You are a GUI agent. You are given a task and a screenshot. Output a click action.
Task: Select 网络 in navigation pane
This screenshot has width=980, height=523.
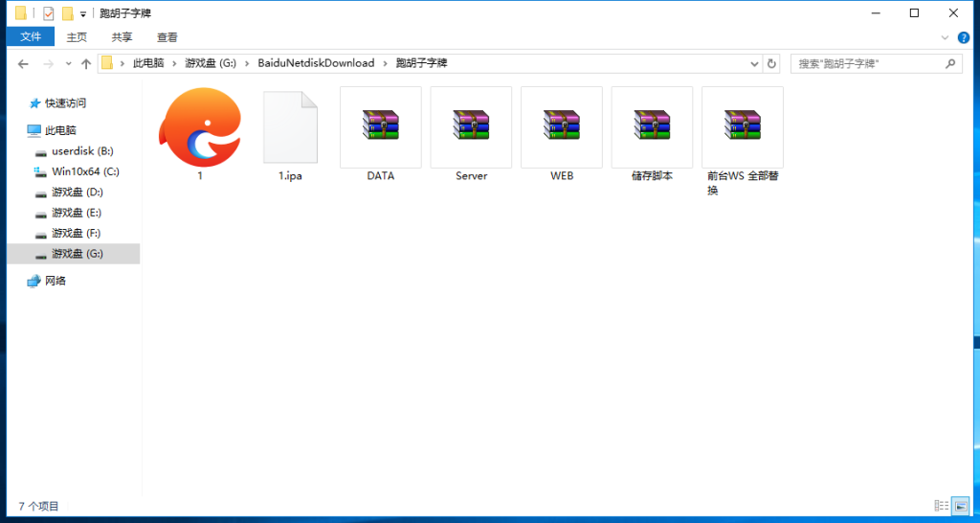(x=56, y=281)
